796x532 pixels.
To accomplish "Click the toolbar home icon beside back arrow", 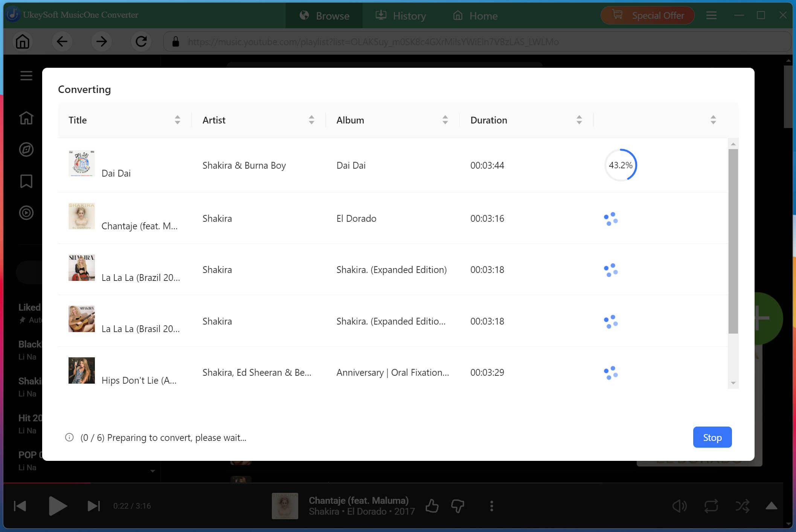I will point(23,41).
